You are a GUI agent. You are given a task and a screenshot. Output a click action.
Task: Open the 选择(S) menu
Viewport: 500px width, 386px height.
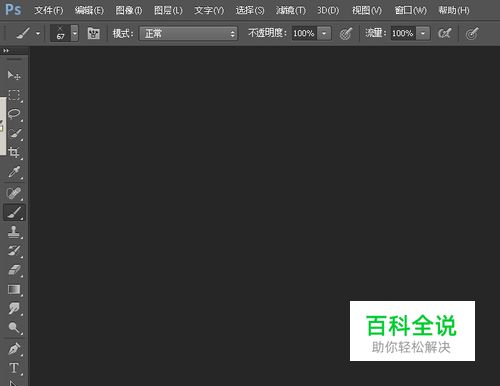click(250, 10)
